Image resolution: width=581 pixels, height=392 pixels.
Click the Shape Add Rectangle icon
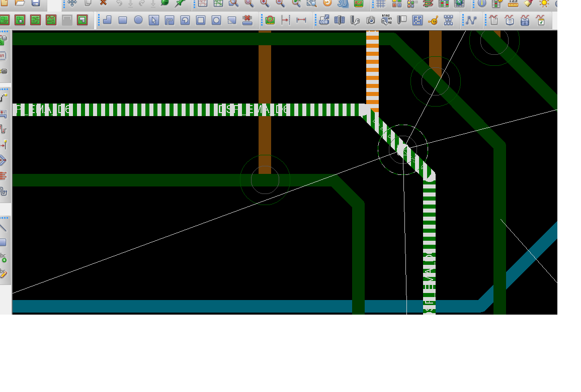(123, 20)
